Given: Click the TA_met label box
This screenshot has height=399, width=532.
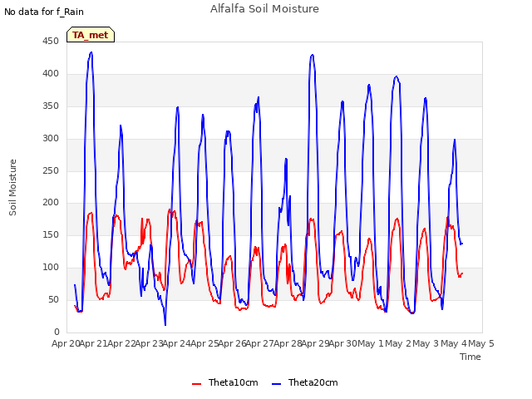Looking at the screenshot, I should point(91,35).
